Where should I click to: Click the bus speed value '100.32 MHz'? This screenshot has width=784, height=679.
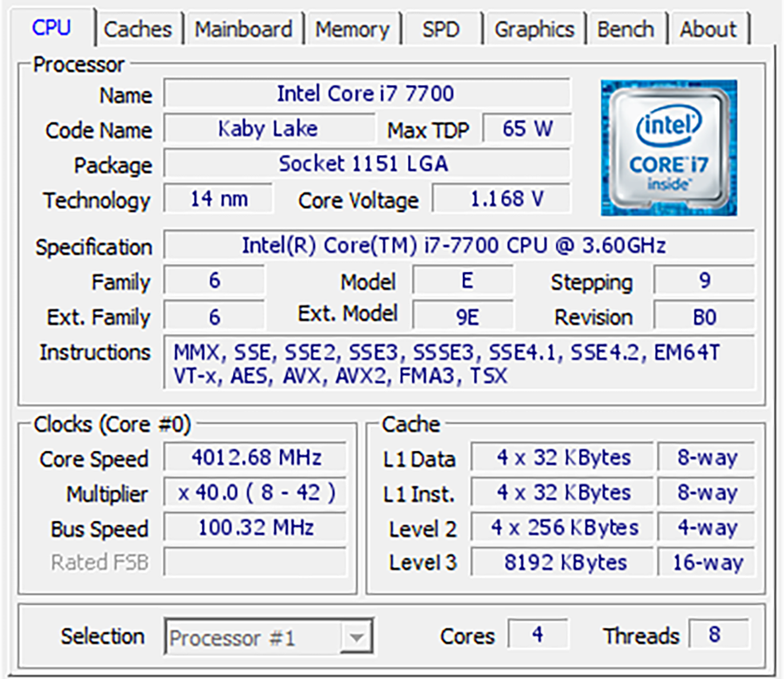[255, 528]
